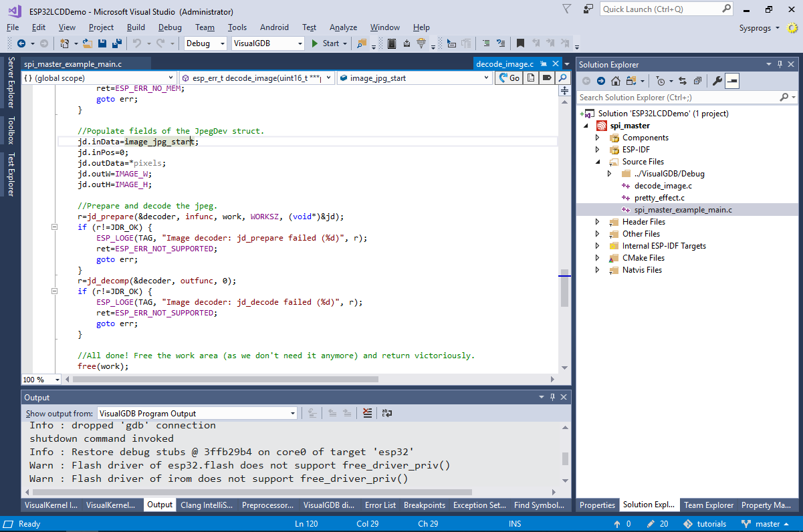Save the current file with the disk icon
Image resolution: width=803 pixels, height=532 pixels.
(102, 43)
